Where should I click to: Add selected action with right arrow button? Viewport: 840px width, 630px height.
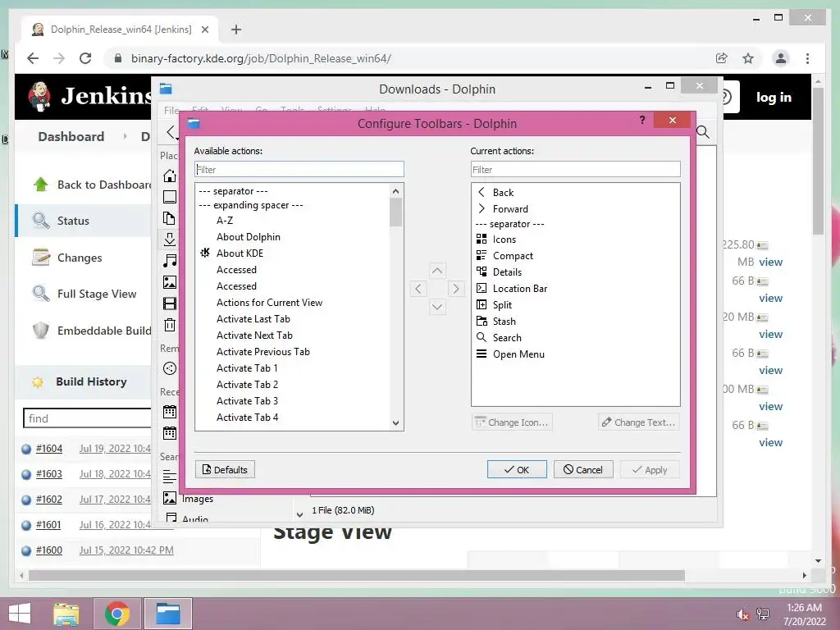(x=456, y=289)
